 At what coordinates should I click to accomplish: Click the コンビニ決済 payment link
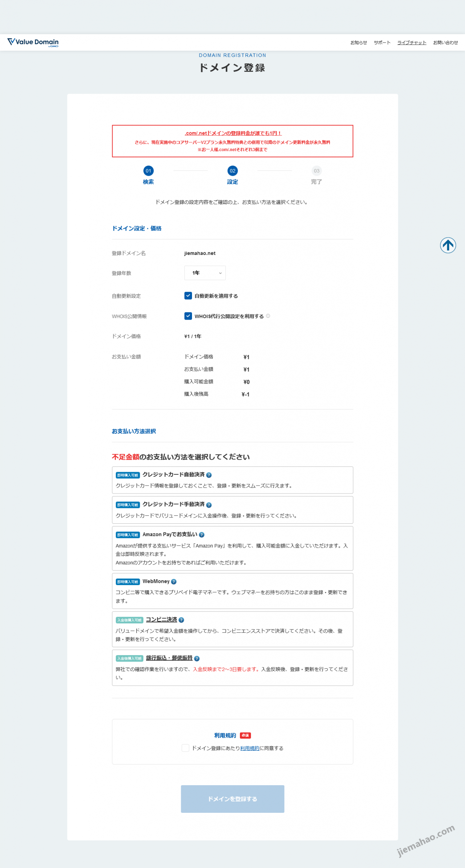[162, 619]
